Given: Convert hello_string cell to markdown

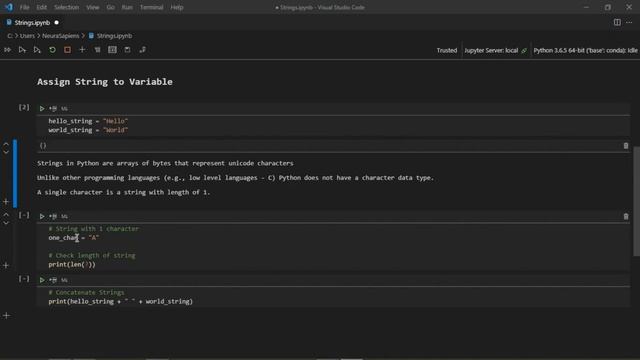Looking at the screenshot, I should click(x=64, y=109).
